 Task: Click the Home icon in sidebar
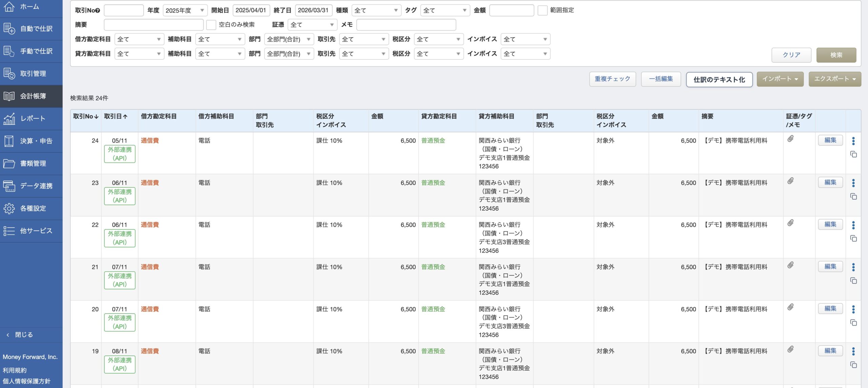9,6
